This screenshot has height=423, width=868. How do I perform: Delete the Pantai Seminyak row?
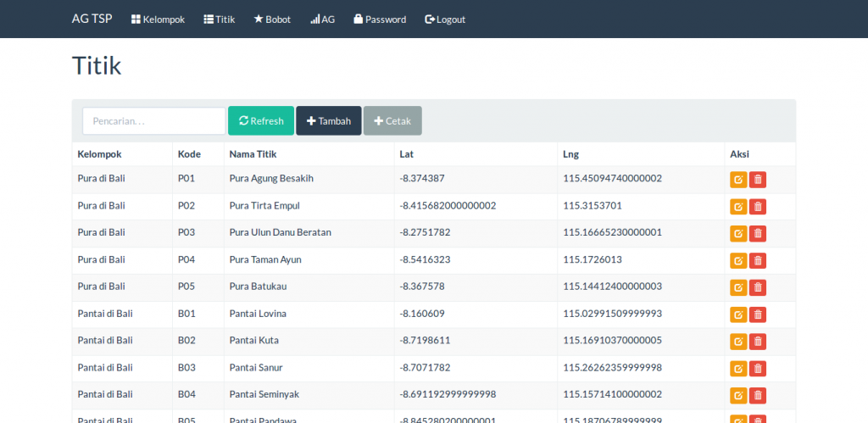pyautogui.click(x=758, y=396)
